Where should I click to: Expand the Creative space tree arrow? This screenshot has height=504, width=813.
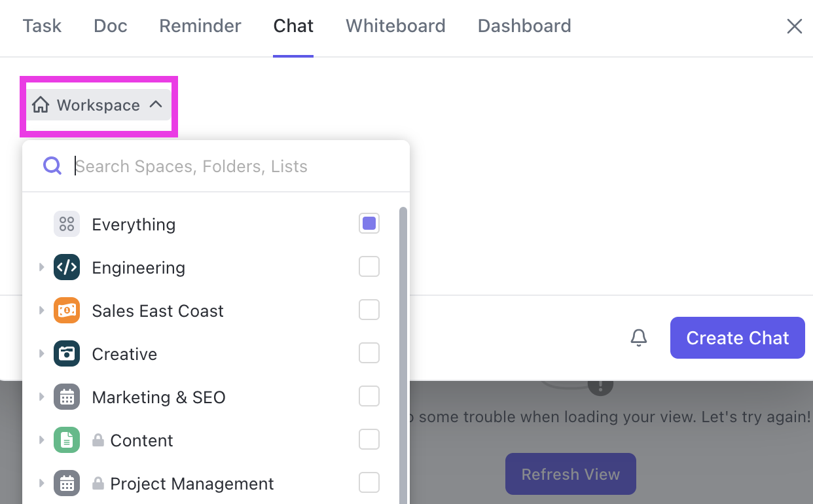(41, 353)
